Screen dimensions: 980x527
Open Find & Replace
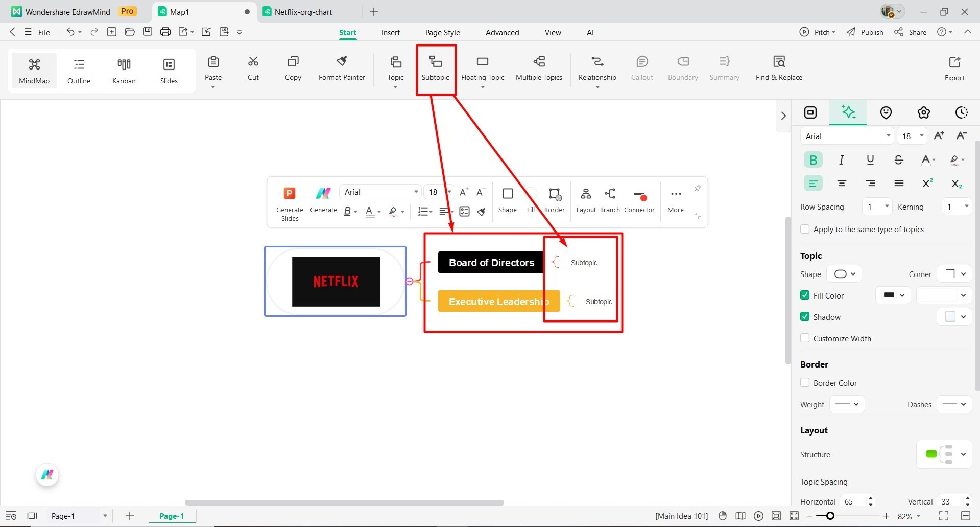[779, 68]
